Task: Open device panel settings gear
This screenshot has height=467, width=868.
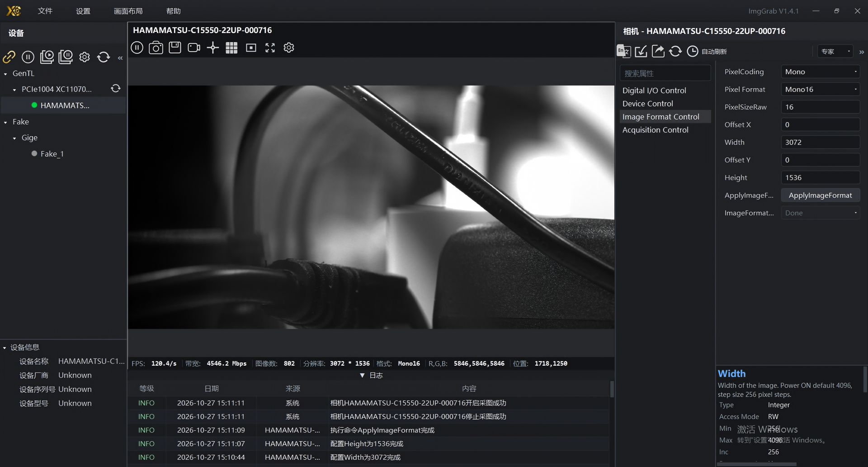Action: 85,57
